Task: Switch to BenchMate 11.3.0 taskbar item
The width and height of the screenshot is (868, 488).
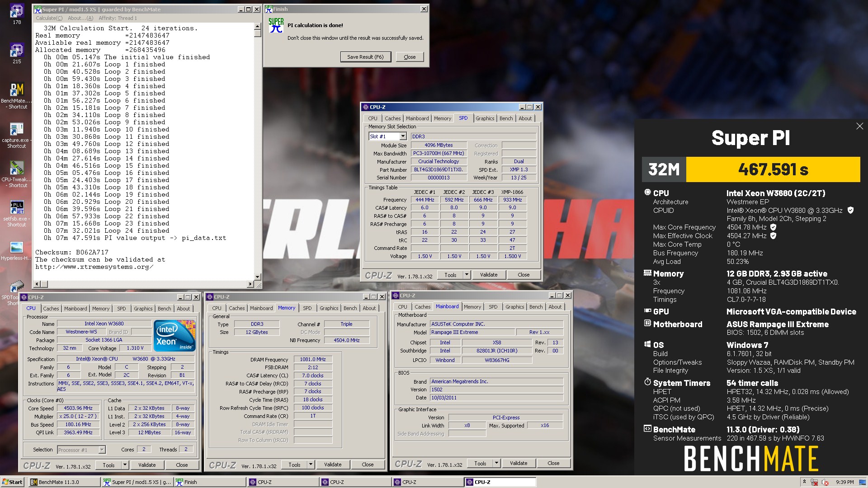Action: (x=64, y=482)
